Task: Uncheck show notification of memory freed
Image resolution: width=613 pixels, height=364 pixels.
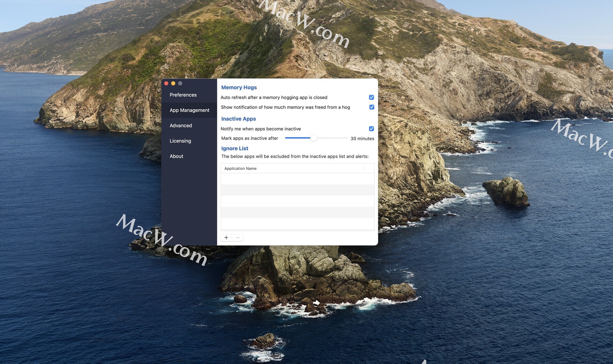Action: 371,107
